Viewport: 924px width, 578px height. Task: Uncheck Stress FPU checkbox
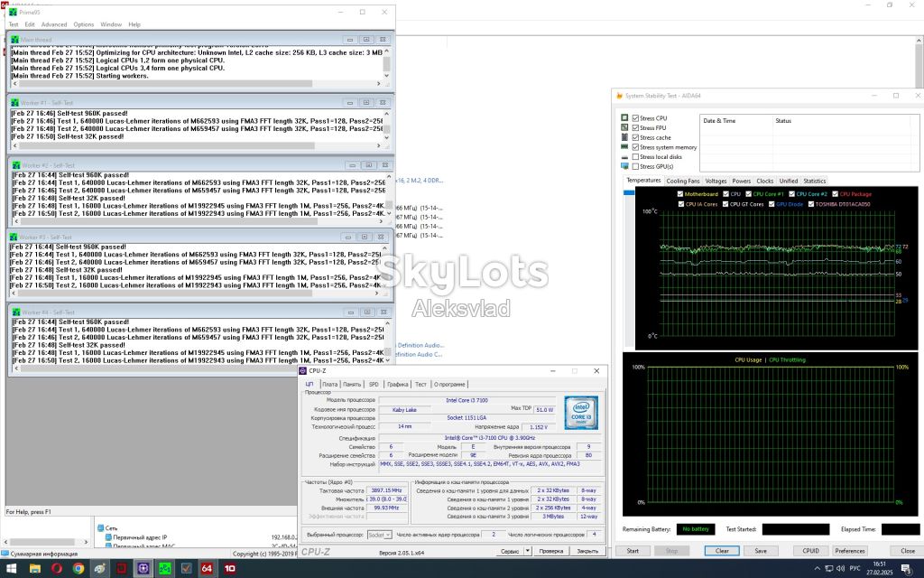coord(635,127)
